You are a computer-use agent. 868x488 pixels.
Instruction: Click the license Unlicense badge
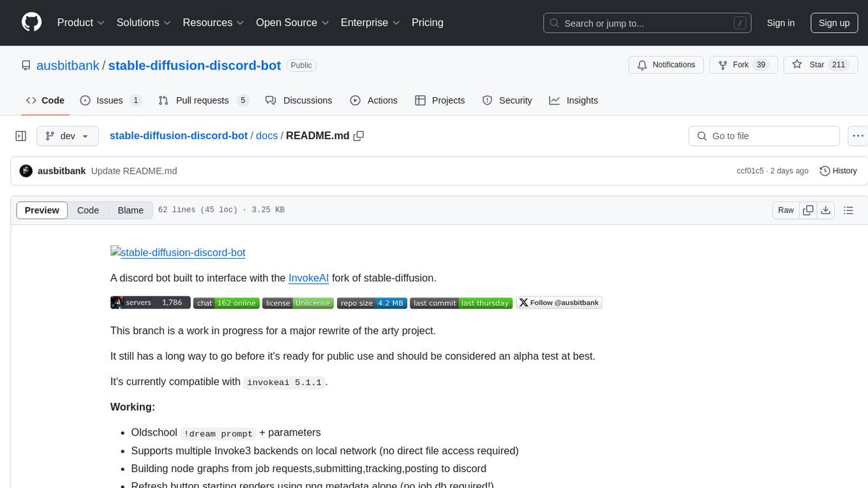298,303
